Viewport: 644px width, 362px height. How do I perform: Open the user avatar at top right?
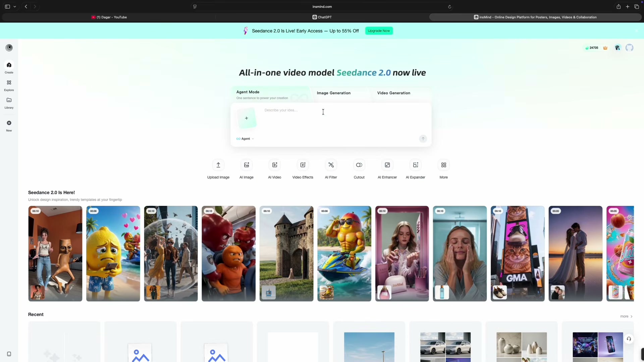pyautogui.click(x=630, y=48)
